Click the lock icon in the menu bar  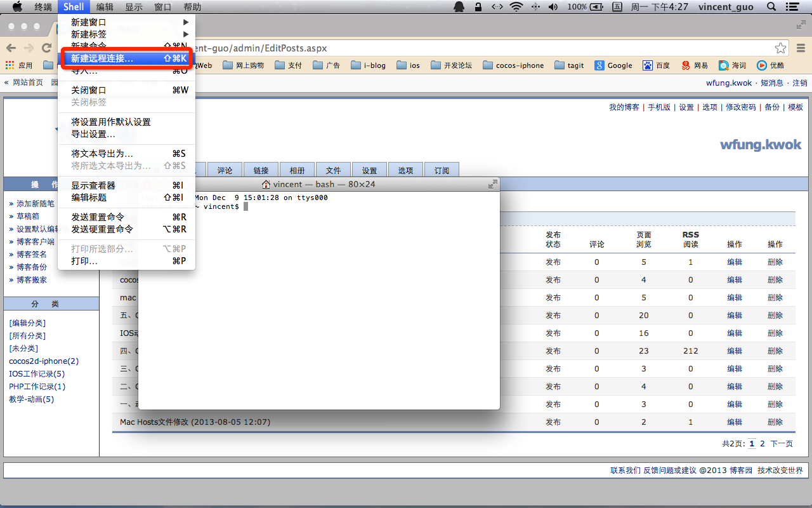(478, 7)
